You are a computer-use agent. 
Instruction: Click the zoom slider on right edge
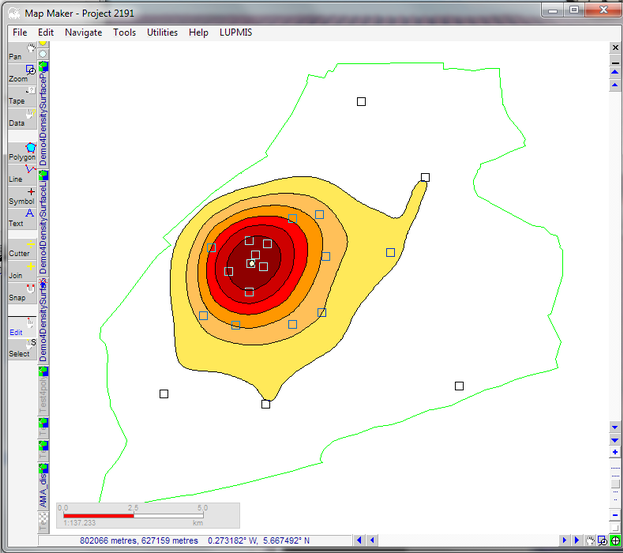pos(615,483)
